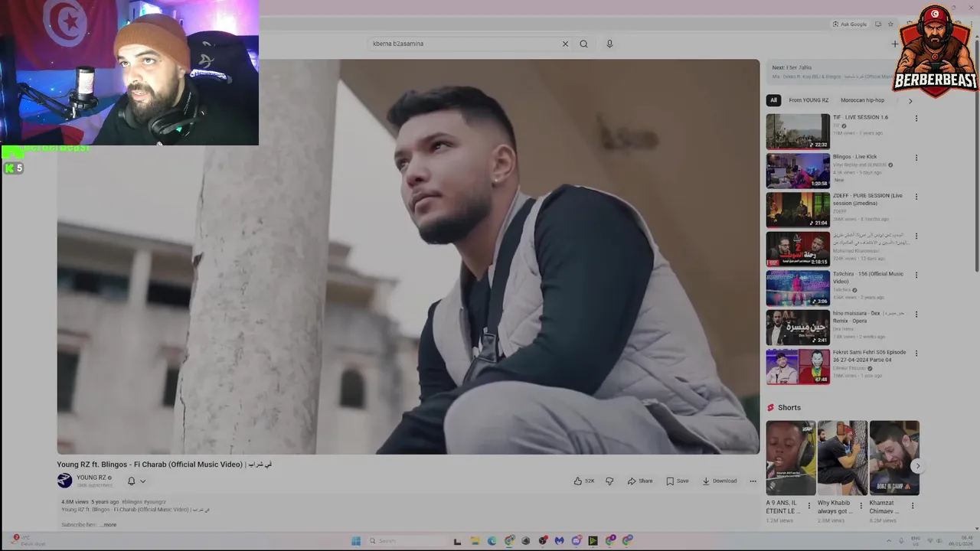Screen dimensions: 980x551
Task: Open ZDEFF - PURE SESSION thumbnail
Action: click(x=798, y=210)
